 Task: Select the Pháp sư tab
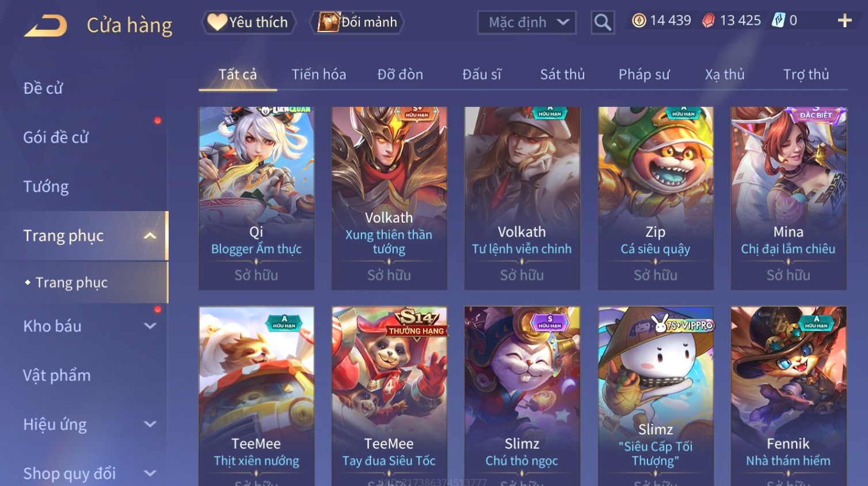point(644,75)
